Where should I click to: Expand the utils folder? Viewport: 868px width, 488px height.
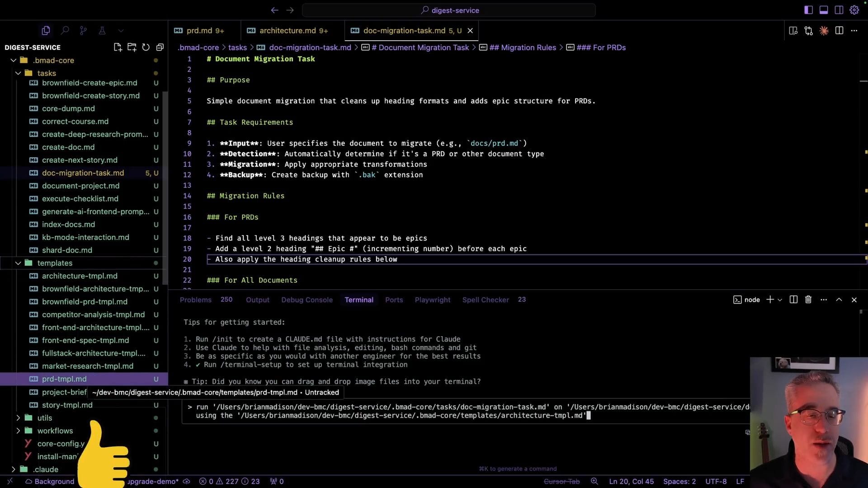[x=18, y=418]
